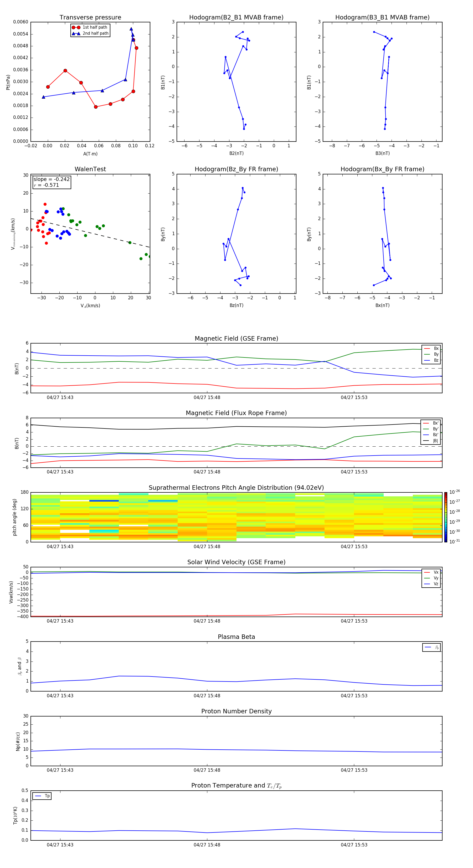Click the Suprathermal Electrons Pitch Angle Distribution title
The image size is (473, 868).
[x=236, y=488]
